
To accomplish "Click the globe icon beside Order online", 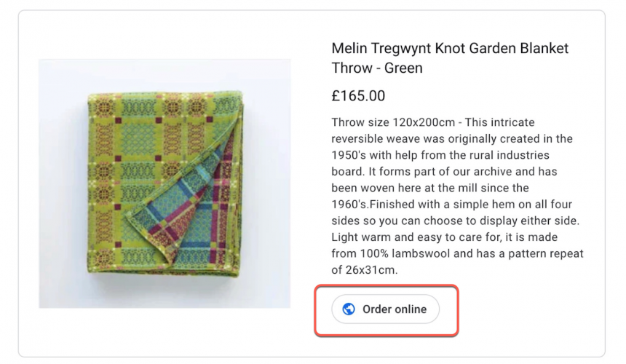I will (x=349, y=309).
